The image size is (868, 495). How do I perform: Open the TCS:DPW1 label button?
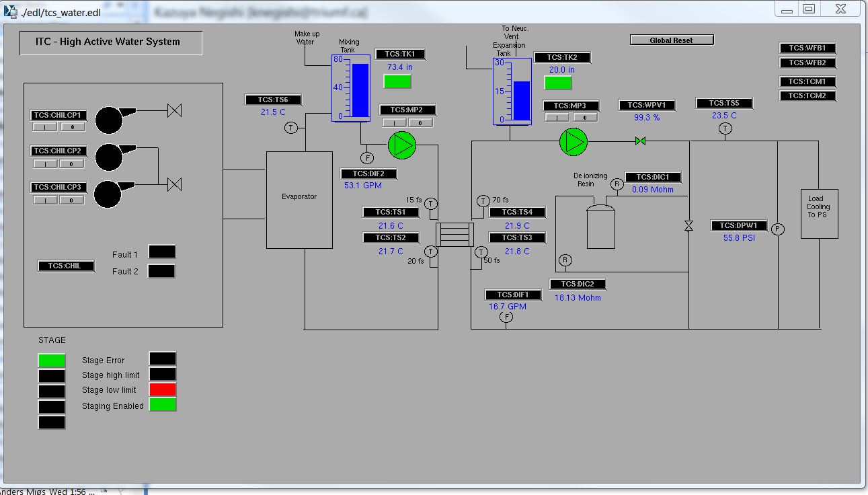click(739, 225)
